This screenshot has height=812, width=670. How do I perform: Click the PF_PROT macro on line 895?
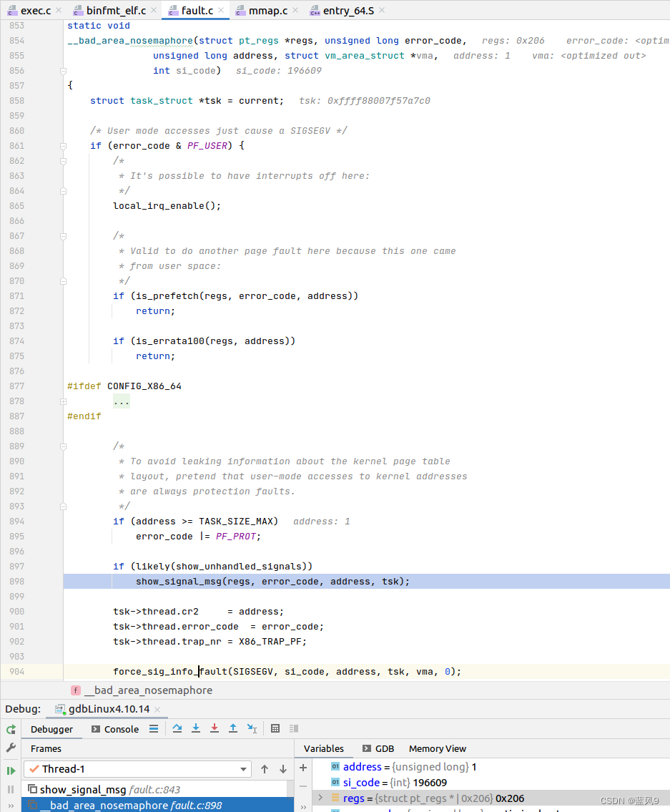point(235,537)
